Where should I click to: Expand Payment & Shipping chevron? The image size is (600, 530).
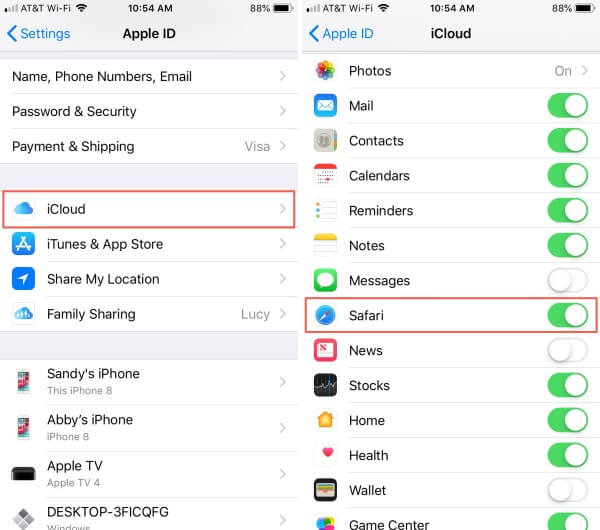pyautogui.click(x=283, y=146)
